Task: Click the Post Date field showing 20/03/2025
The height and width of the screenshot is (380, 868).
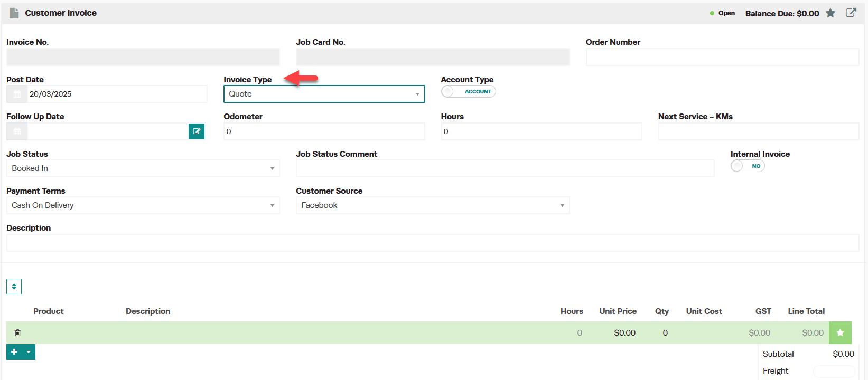Action: (x=117, y=94)
